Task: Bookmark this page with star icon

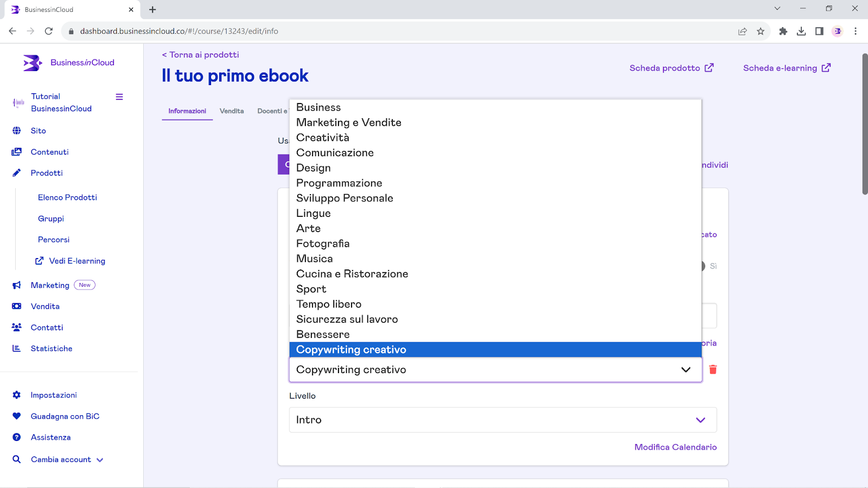Action: (x=761, y=31)
